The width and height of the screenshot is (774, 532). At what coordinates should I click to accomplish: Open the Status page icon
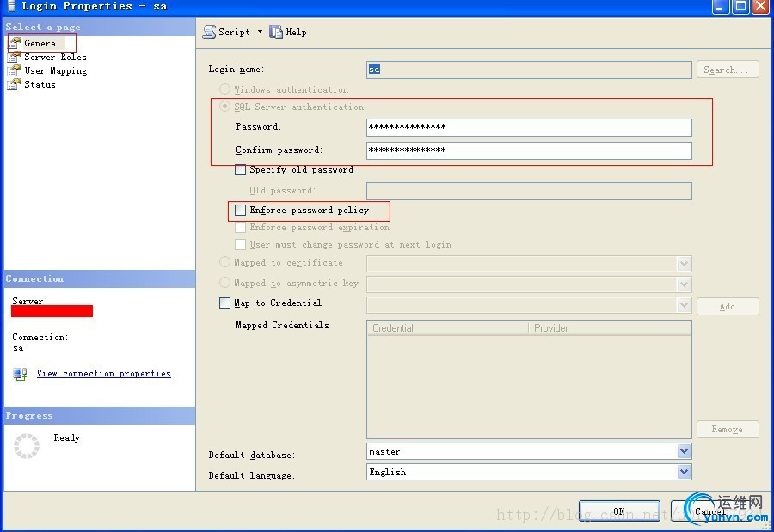15,84
